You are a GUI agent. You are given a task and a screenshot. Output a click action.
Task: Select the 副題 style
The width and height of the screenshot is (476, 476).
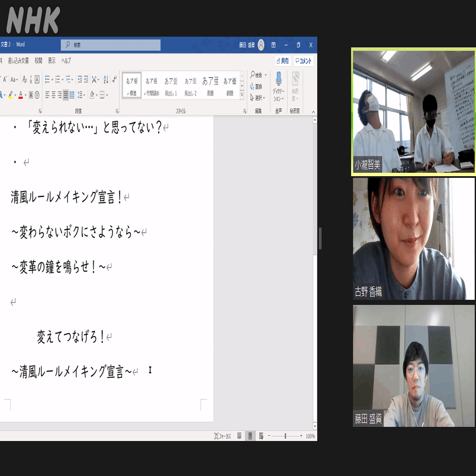tap(230, 85)
